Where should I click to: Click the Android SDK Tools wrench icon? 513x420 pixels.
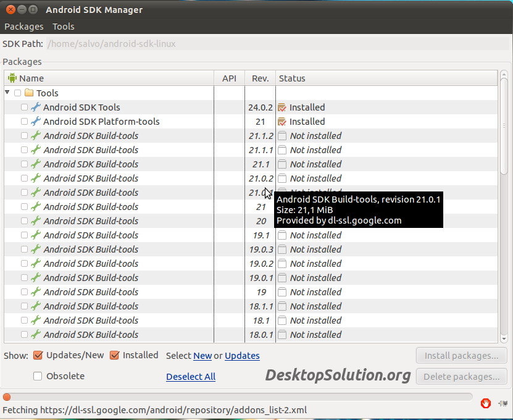(x=36, y=107)
